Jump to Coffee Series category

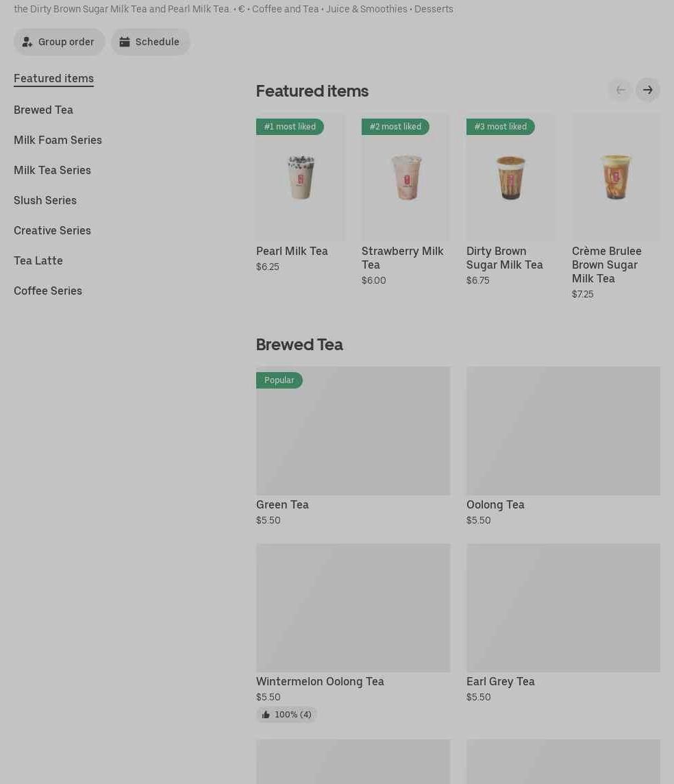48,291
